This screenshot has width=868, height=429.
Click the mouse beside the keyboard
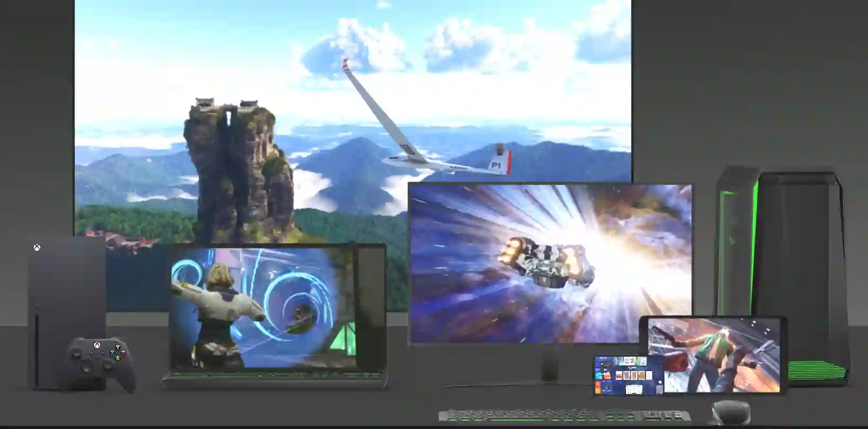pos(731,412)
